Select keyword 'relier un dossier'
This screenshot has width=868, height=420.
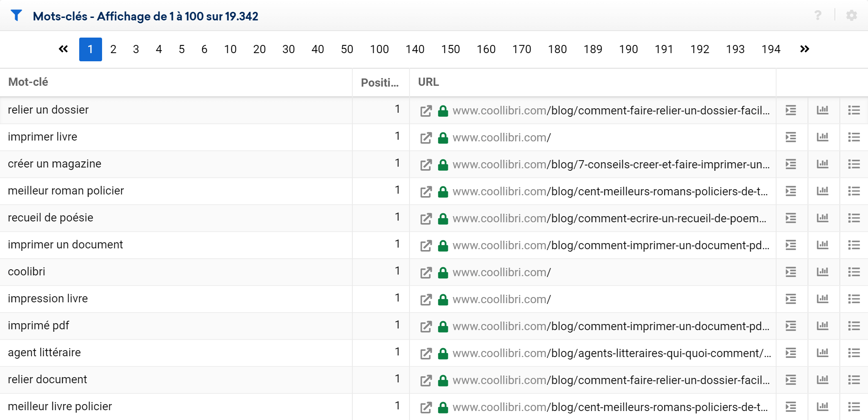pyautogui.click(x=48, y=110)
